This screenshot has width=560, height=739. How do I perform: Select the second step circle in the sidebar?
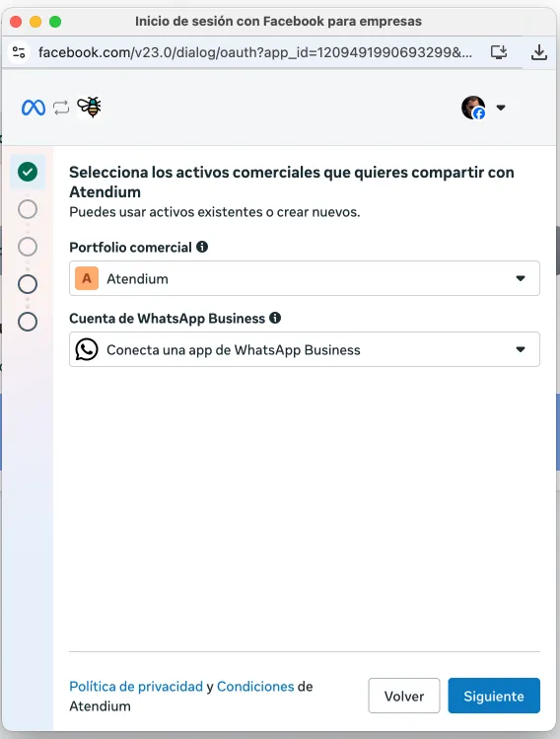click(x=28, y=209)
